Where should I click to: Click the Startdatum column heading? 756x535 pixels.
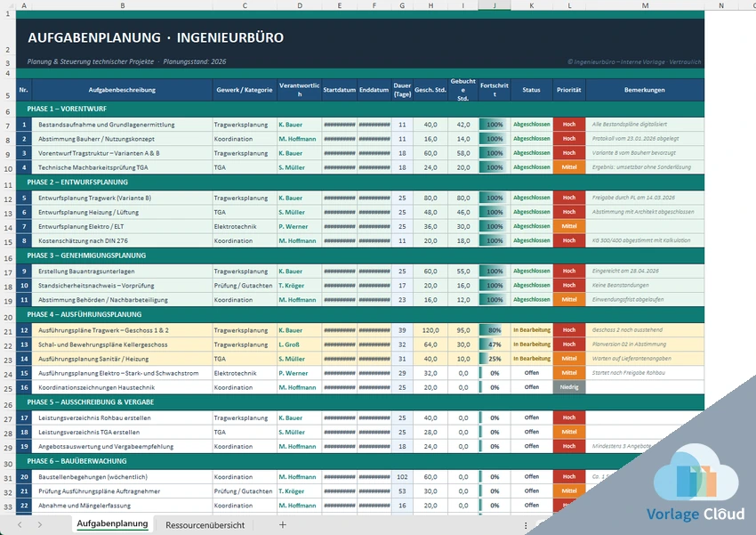tap(340, 90)
